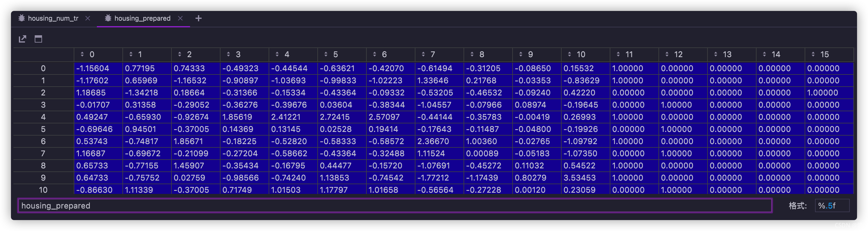
Task: Sort by column 11 header
Action: pyautogui.click(x=634, y=54)
